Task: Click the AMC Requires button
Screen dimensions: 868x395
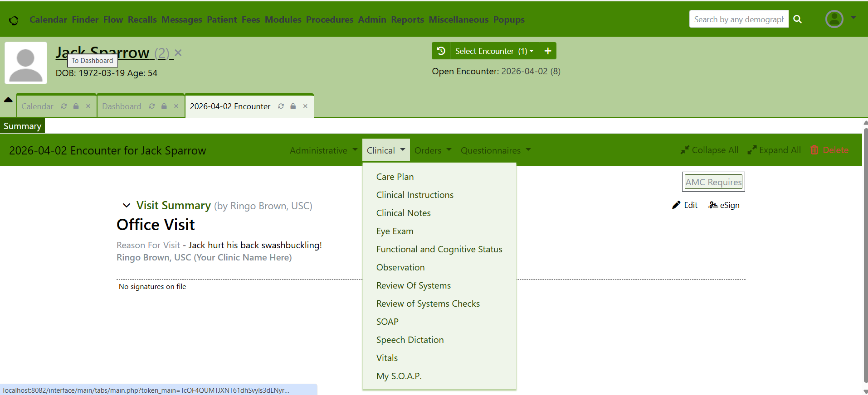Action: pos(713,182)
